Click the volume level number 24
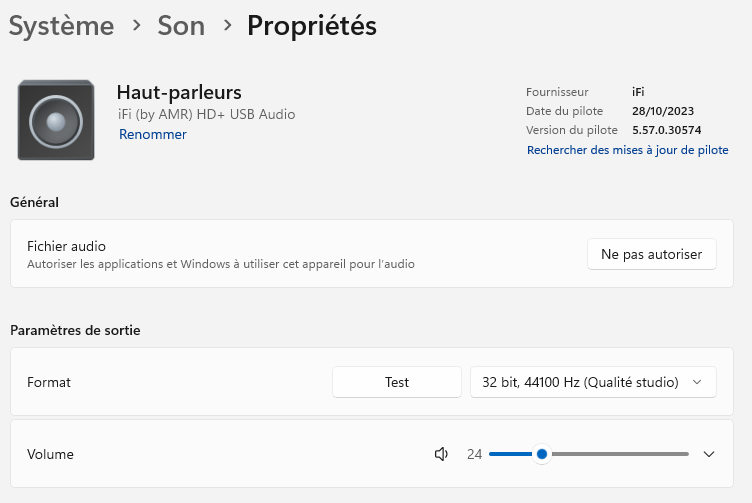Screen dimensions: 752x503 [474, 454]
